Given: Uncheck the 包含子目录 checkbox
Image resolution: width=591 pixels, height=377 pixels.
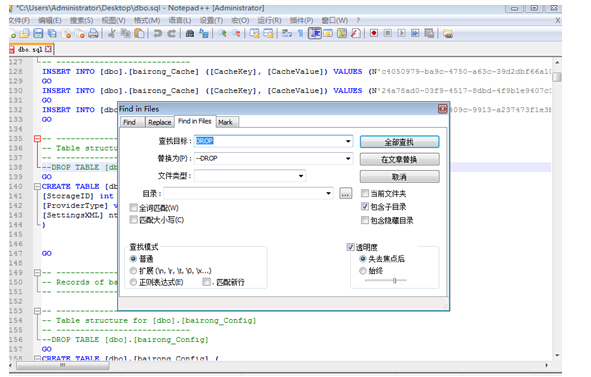Looking at the screenshot, I should [x=365, y=206].
